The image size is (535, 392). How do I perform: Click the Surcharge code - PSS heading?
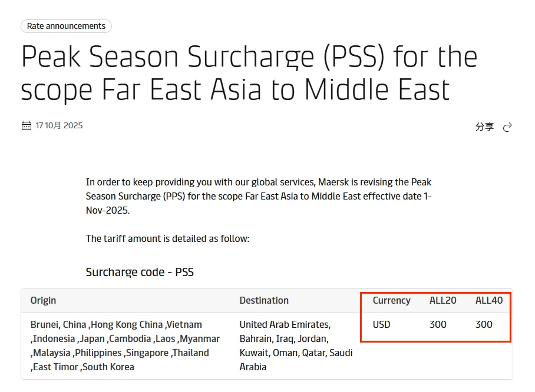[x=140, y=272]
